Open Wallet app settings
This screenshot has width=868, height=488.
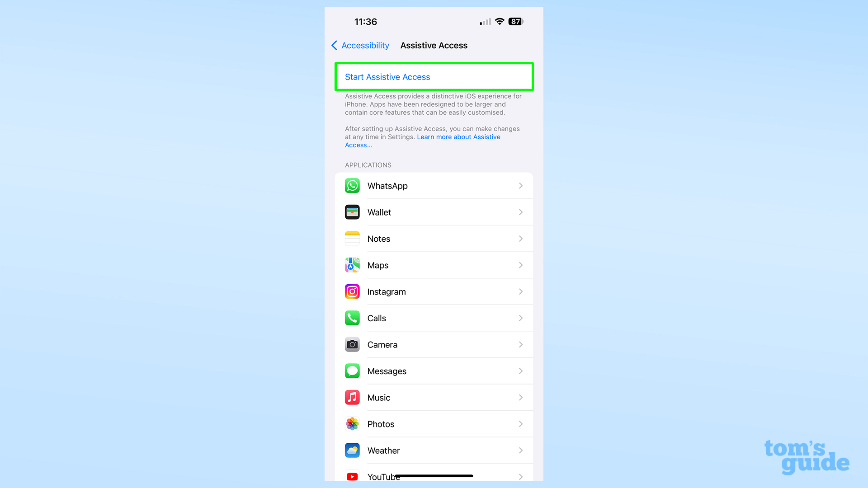pos(434,212)
